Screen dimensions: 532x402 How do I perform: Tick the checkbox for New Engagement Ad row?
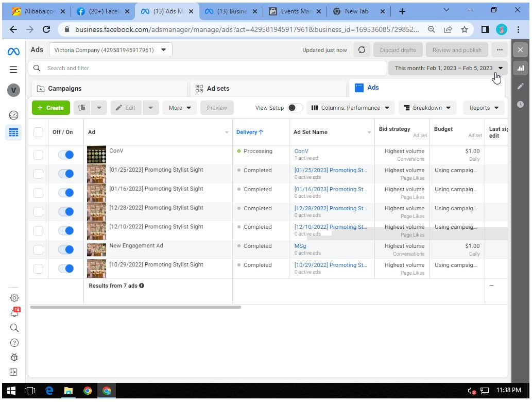pos(38,249)
